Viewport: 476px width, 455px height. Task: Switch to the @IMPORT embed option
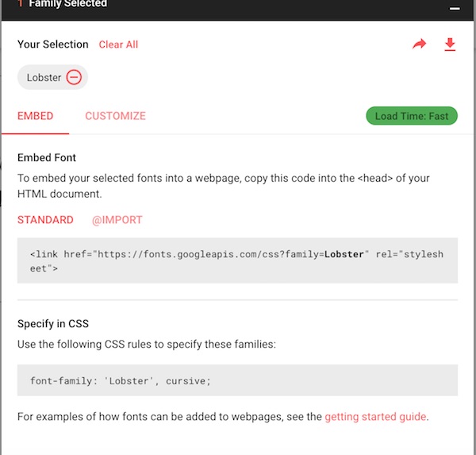pos(117,220)
